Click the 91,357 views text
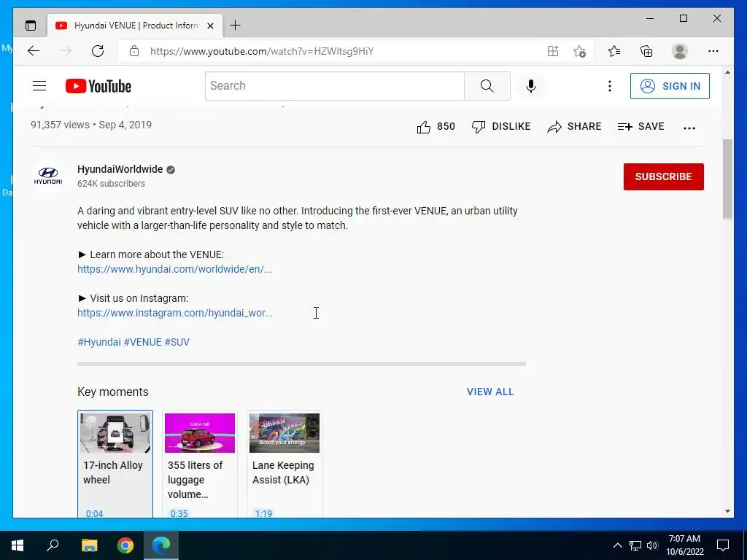 point(60,125)
